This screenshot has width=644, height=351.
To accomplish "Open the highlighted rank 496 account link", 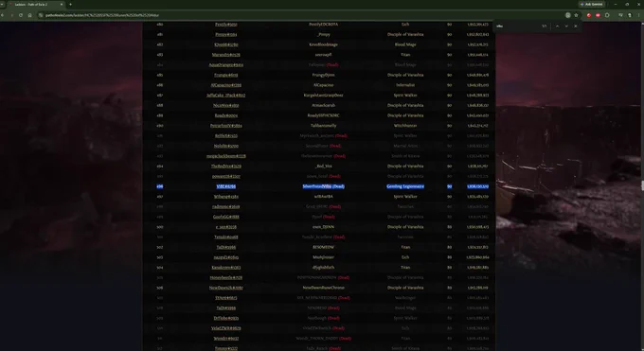I will 226,186.
